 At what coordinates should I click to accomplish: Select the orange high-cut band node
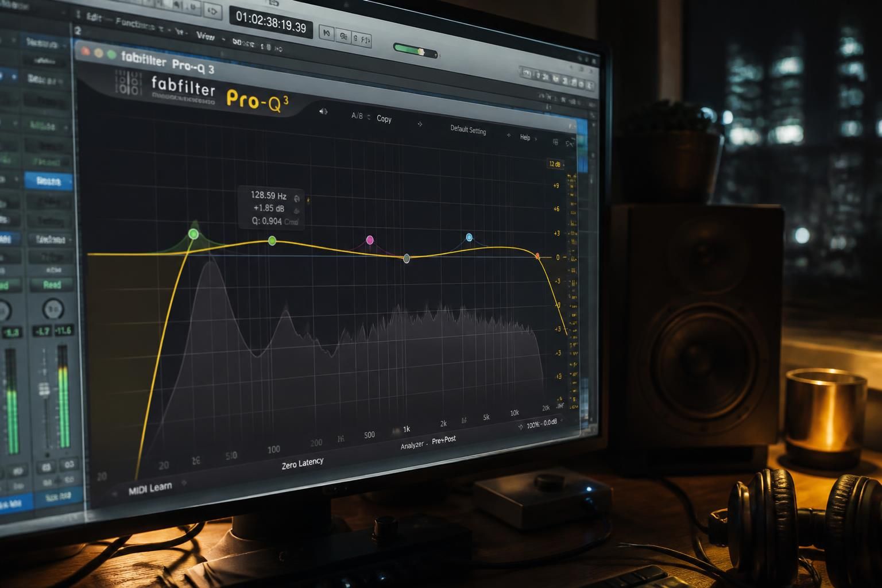(x=537, y=256)
